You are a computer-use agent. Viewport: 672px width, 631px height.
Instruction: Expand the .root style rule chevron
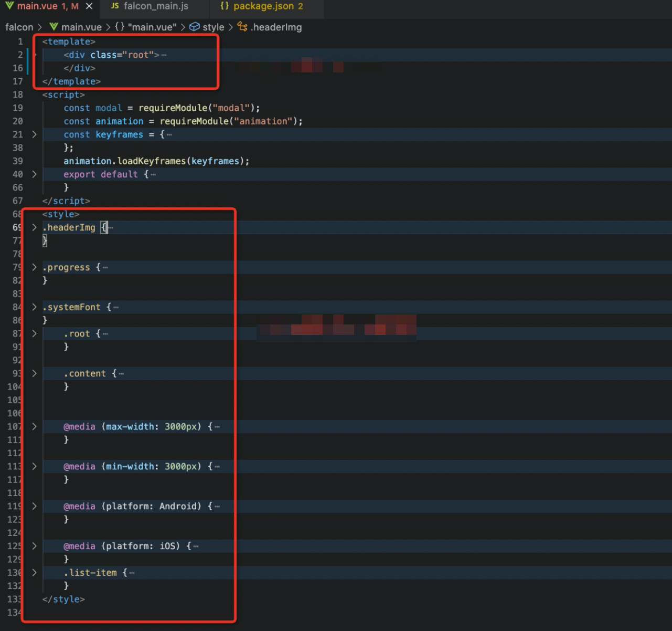(x=34, y=333)
